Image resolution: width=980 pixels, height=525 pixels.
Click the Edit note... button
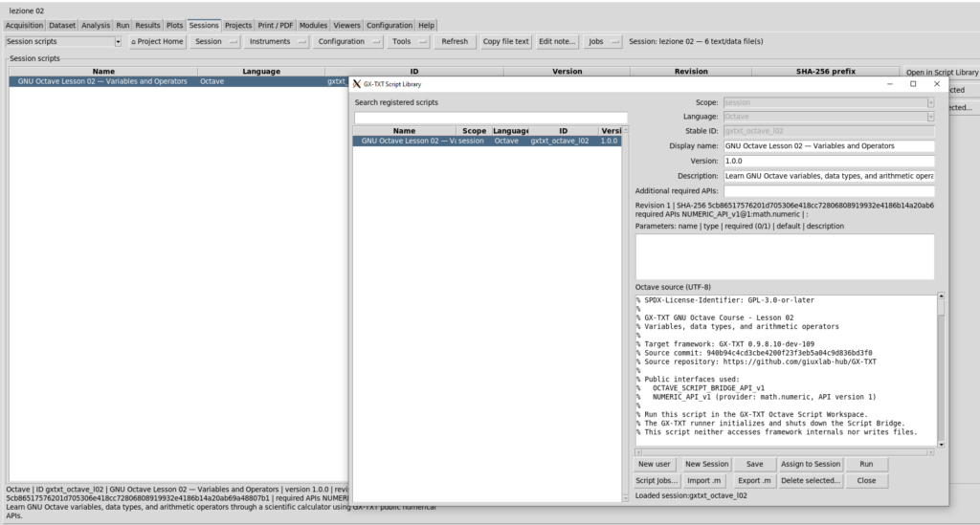coord(557,42)
